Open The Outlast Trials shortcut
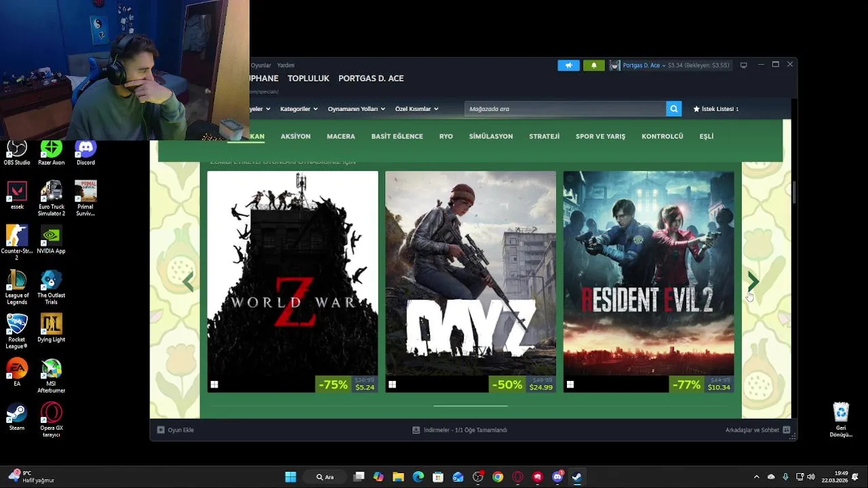 51,287
